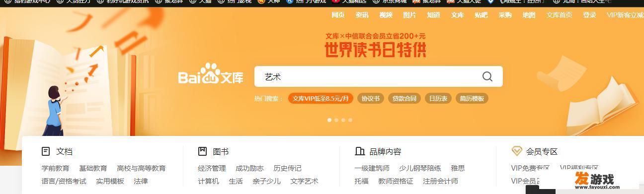Open the 托福 brand link
Screen dimensions: 644x194
[361, 181]
